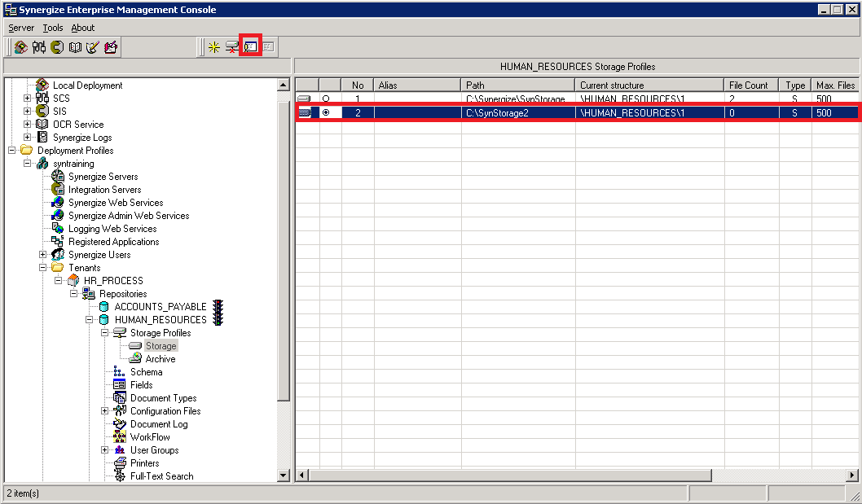This screenshot has width=862, height=504.
Task: Expand the Synergize Logs node
Action: click(27, 138)
